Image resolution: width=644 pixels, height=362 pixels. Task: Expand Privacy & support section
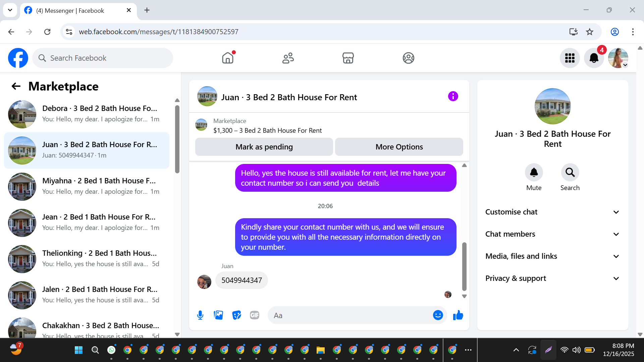553,279
